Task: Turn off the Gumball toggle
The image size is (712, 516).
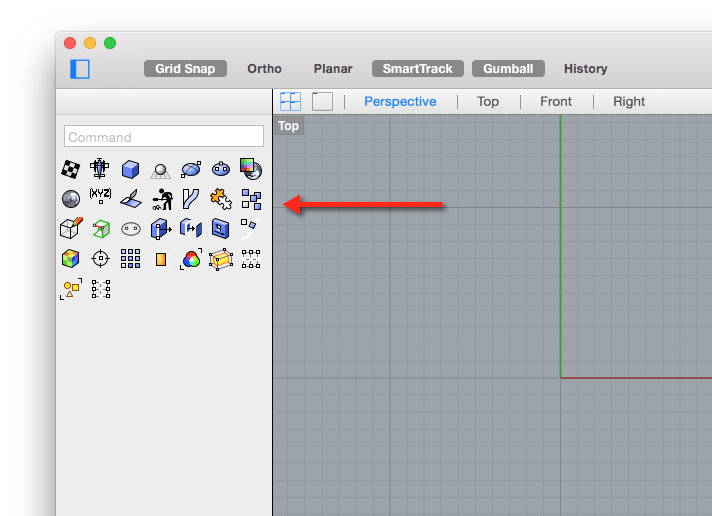Action: pyautogui.click(x=508, y=69)
